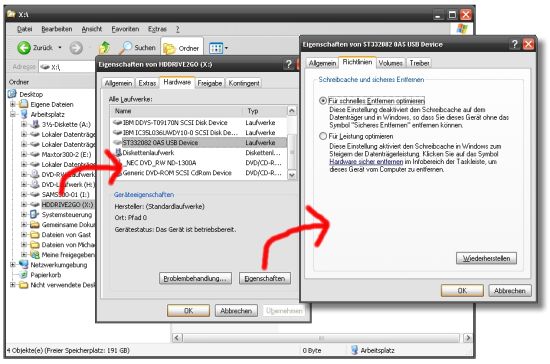Select HDDRIVE2GO (X:) drive in tree
550x364 pixels.
tap(67, 204)
